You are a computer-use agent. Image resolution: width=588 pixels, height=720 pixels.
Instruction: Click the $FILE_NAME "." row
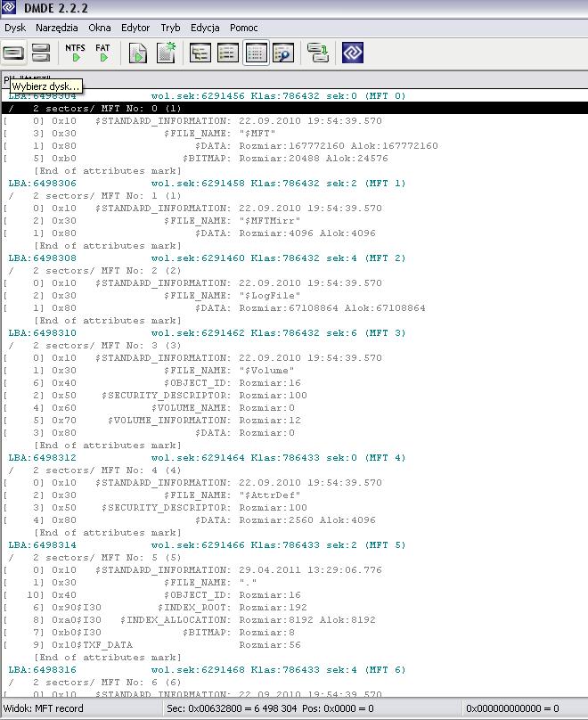(295, 582)
